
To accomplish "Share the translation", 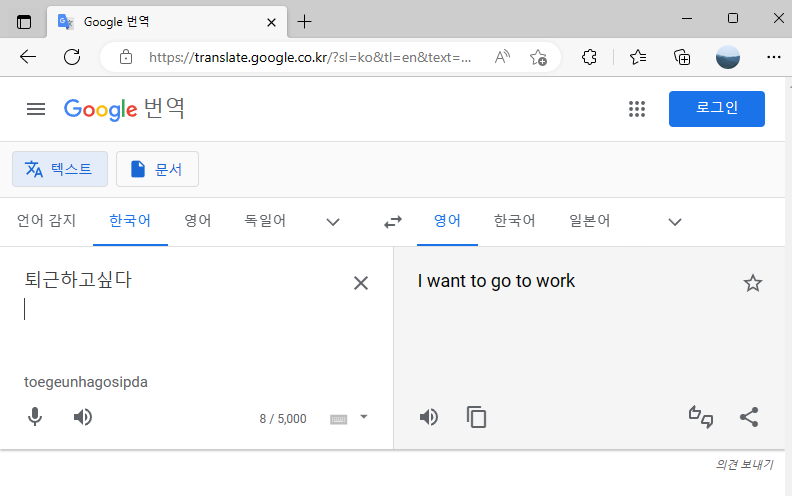I will coord(749,417).
